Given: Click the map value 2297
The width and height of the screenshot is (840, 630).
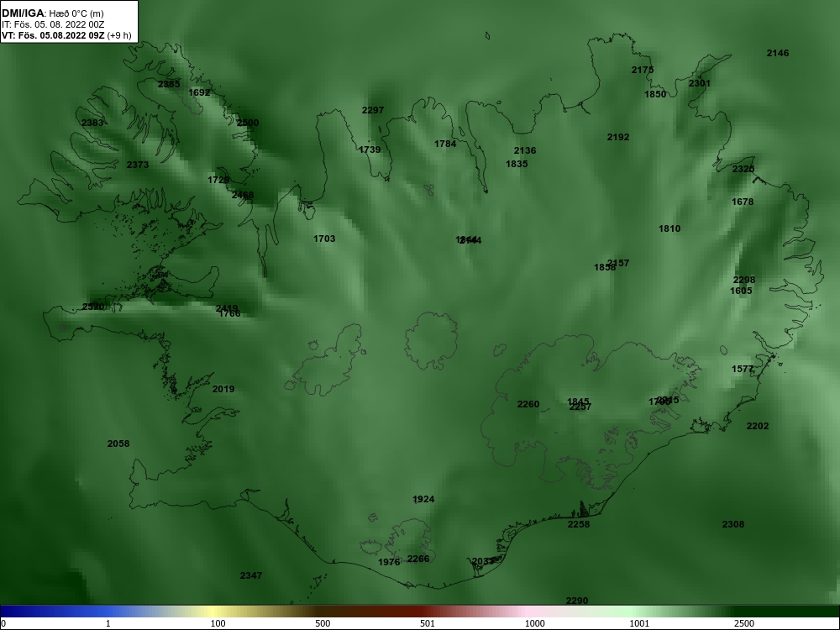Looking at the screenshot, I should (373, 110).
